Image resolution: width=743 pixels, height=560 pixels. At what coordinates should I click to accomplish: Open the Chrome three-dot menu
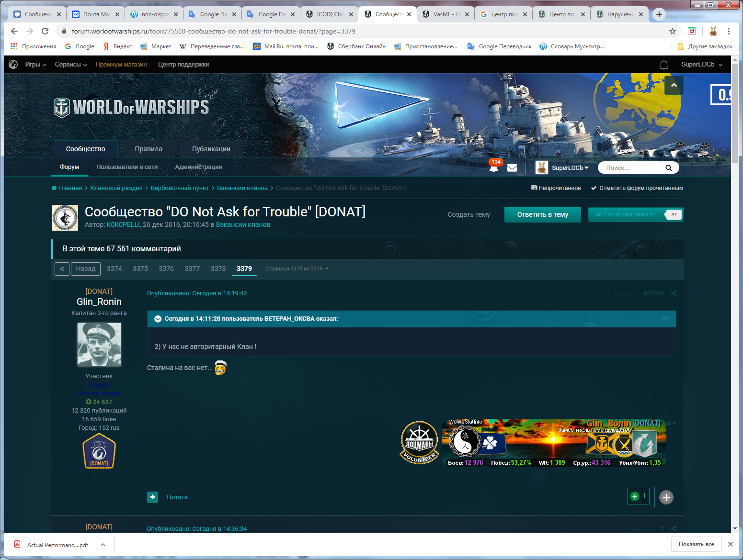pyautogui.click(x=729, y=31)
